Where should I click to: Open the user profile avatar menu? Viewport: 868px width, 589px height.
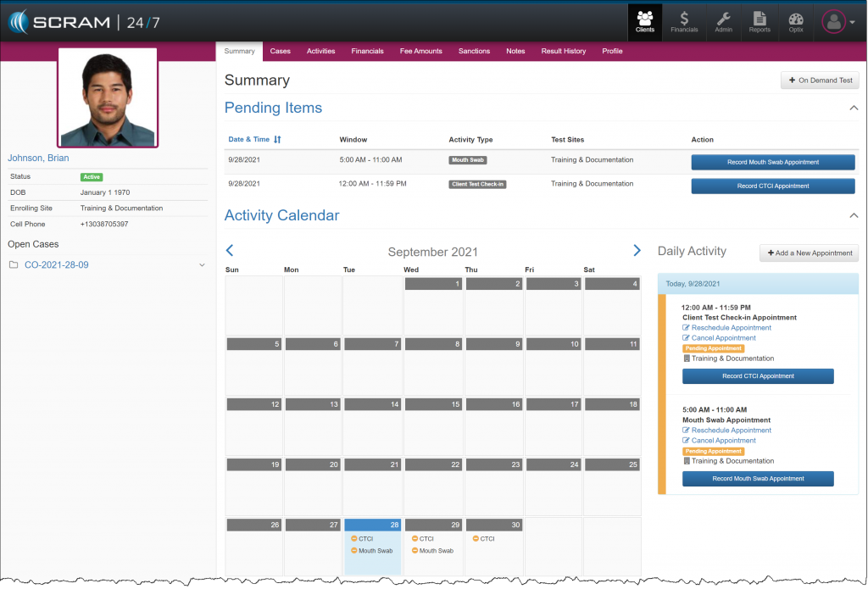[832, 21]
